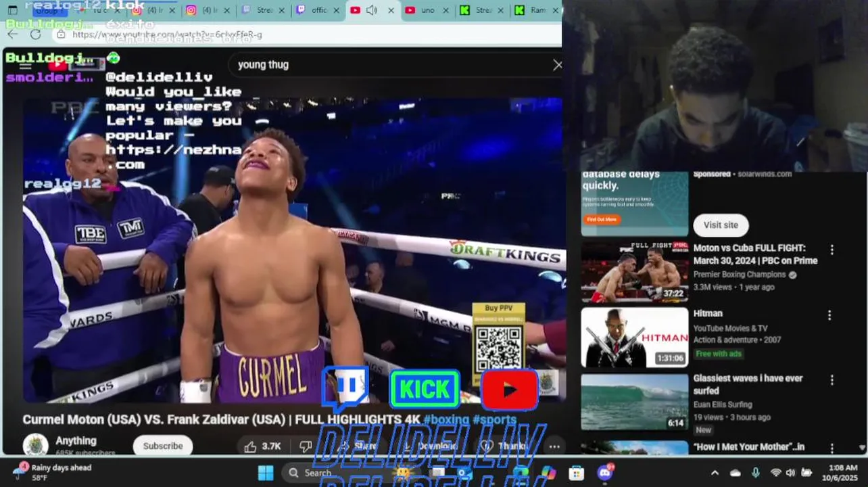This screenshot has height=487, width=868.
Task: Open the 'Anything' channel avatar
Action: (x=35, y=446)
